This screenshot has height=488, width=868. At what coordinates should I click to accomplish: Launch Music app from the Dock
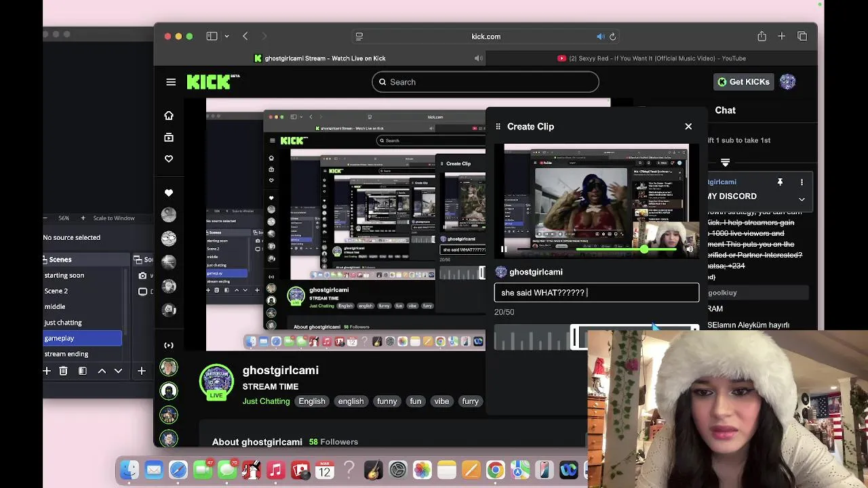(275, 470)
